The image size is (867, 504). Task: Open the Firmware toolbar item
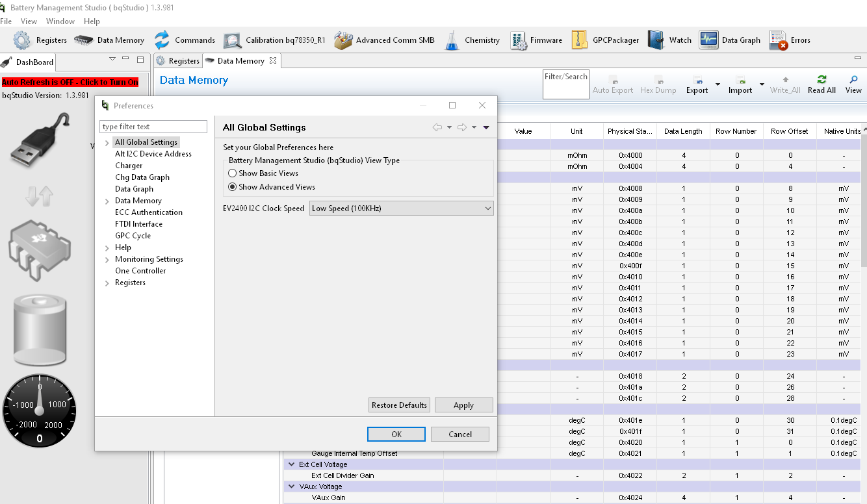pos(536,40)
